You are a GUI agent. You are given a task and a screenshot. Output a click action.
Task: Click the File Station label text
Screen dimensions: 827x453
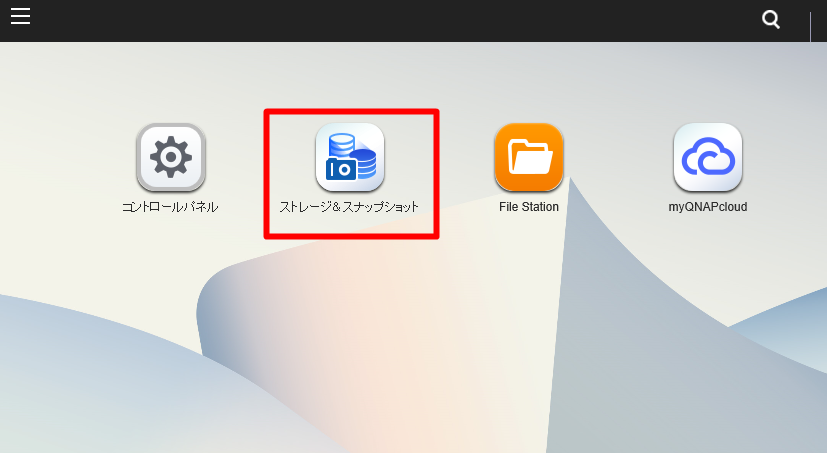(529, 207)
